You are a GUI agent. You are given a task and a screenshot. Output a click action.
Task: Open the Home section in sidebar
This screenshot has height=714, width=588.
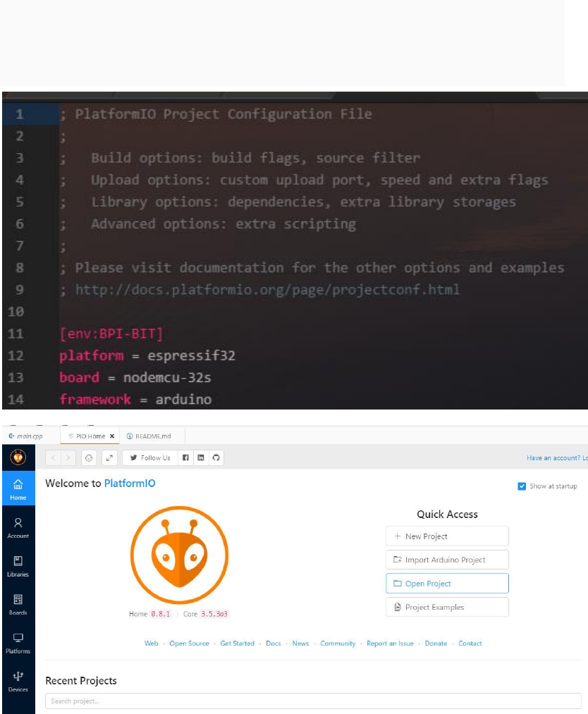click(18, 488)
